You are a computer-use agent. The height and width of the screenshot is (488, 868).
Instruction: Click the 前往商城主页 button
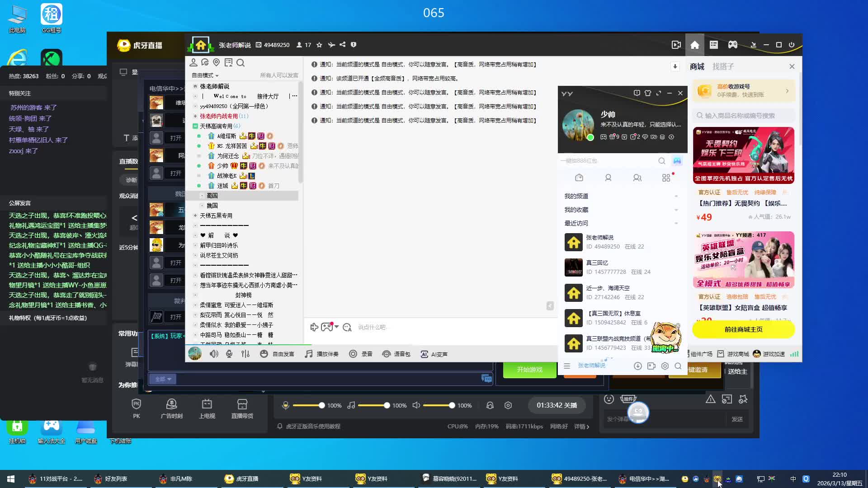pyautogui.click(x=743, y=329)
